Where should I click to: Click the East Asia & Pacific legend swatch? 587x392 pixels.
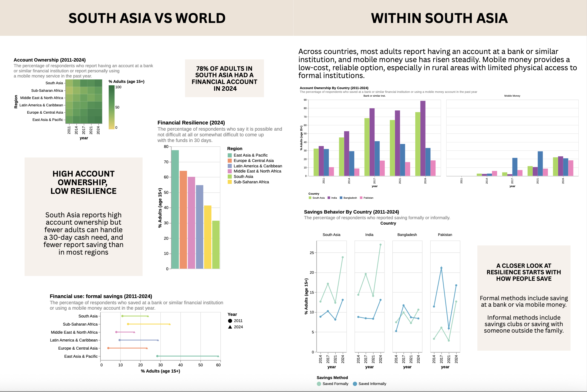tap(230, 155)
